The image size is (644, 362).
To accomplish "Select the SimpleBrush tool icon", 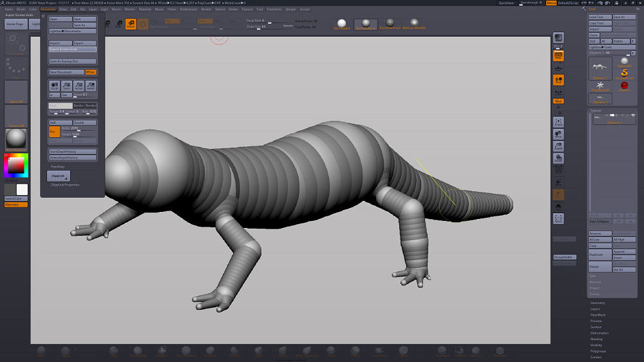I will pyautogui.click(x=624, y=74).
